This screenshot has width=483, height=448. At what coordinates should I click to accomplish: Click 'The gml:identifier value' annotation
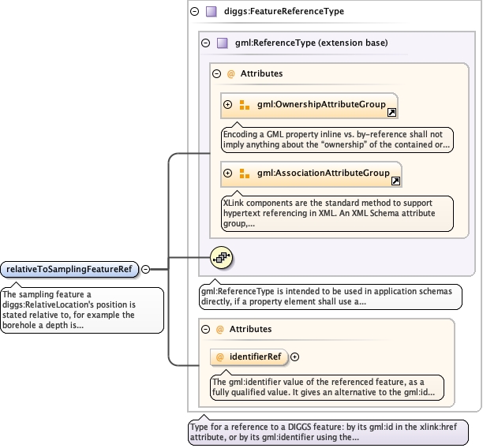[327, 387]
